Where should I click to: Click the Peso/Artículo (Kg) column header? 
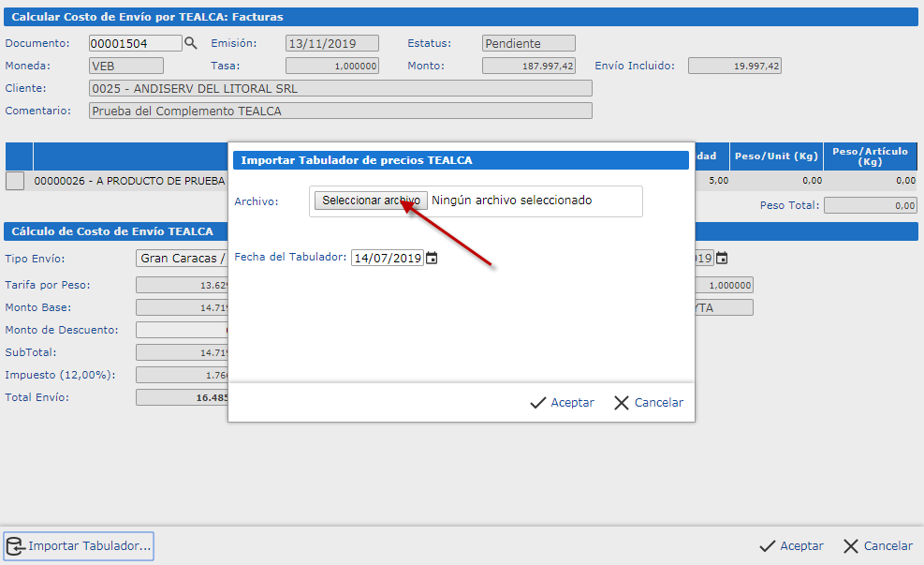pyautogui.click(x=871, y=156)
